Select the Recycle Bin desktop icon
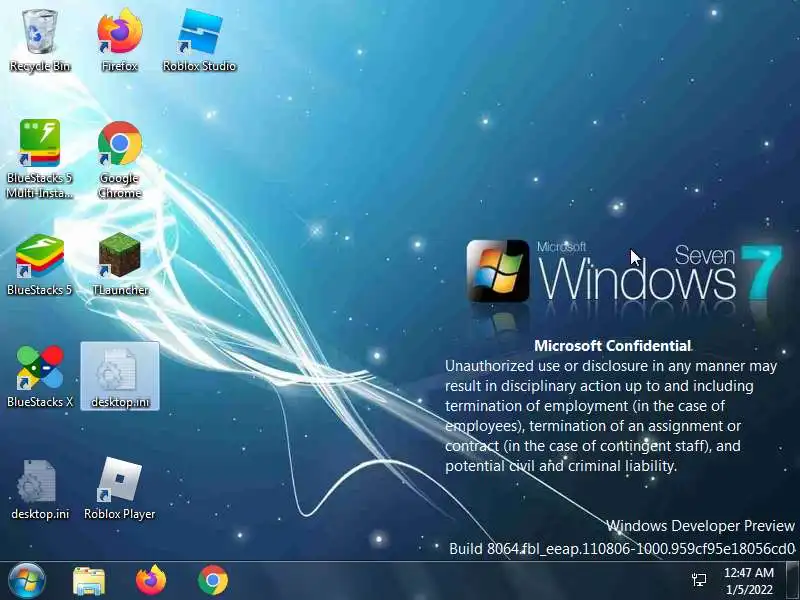 click(40, 41)
